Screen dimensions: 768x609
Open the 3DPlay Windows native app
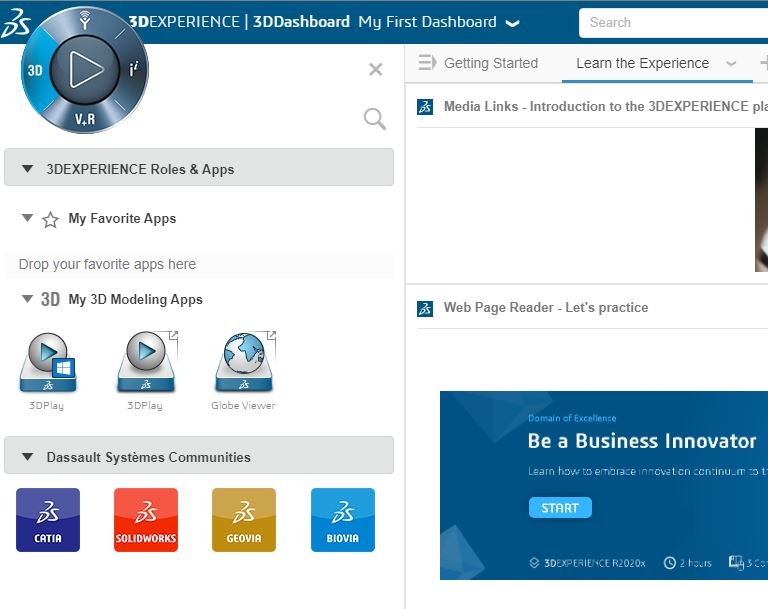pyautogui.click(x=47, y=362)
